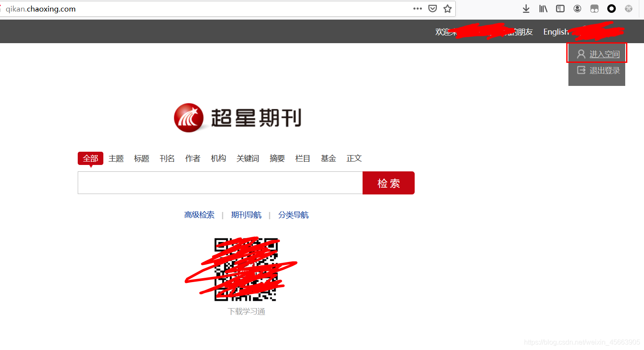
Task: Open the Tampermonkey extension icon
Action: pyautogui.click(x=594, y=9)
